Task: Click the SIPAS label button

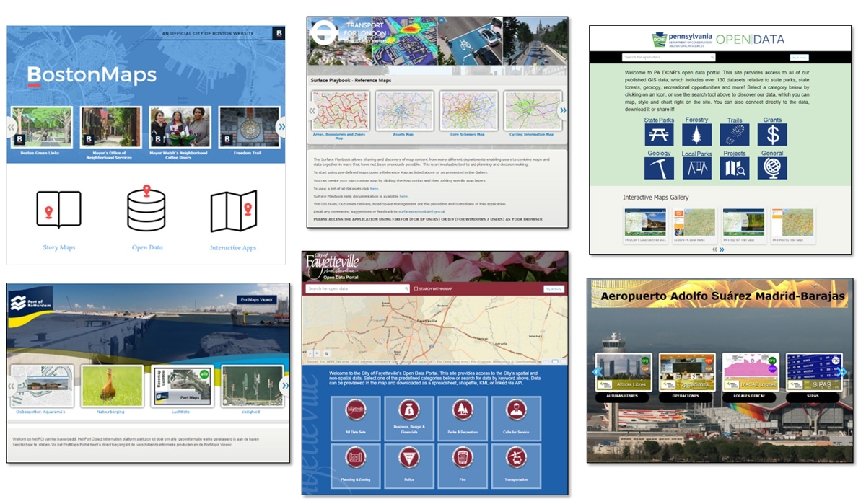Action: (x=813, y=396)
